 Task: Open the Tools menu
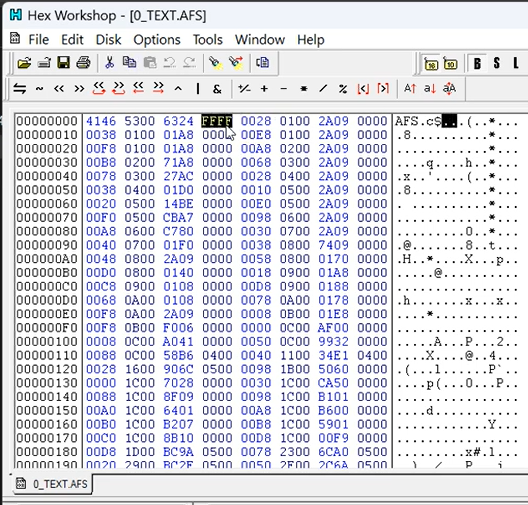208,40
